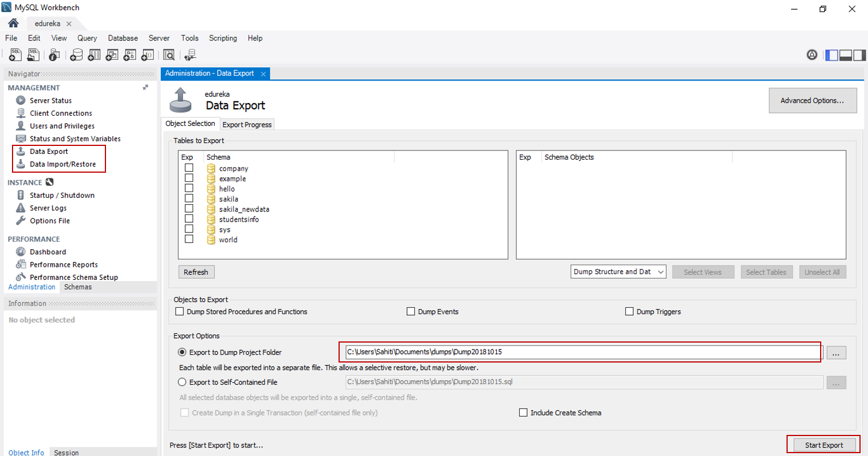This screenshot has width=868, height=456.
Task: Create new table toolbar icon
Action: (x=94, y=55)
